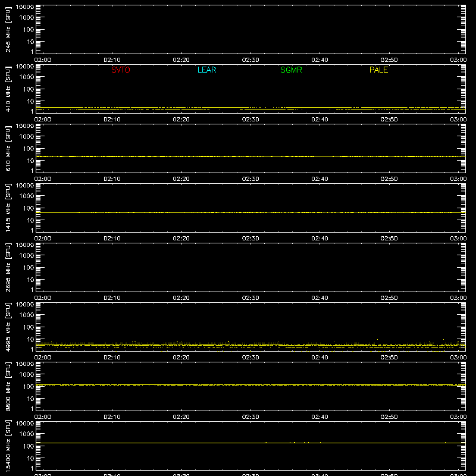
Task: Select the 610 MHz [SFU] axis title
Action: click(8, 149)
